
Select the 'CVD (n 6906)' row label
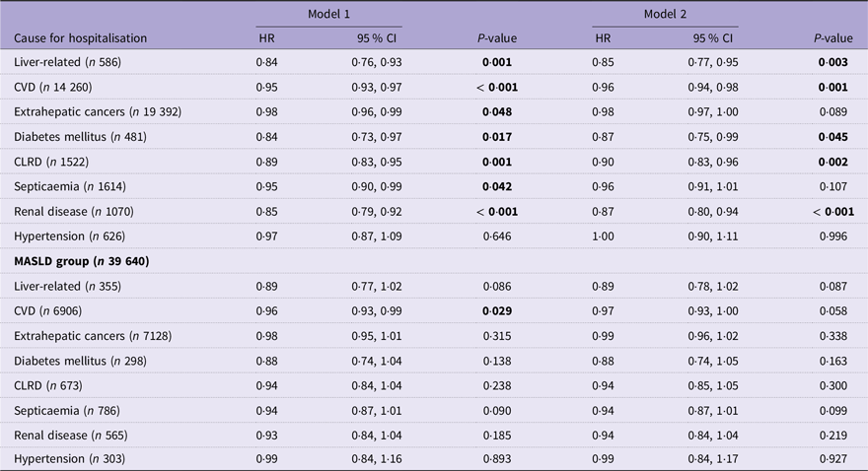pos(48,310)
